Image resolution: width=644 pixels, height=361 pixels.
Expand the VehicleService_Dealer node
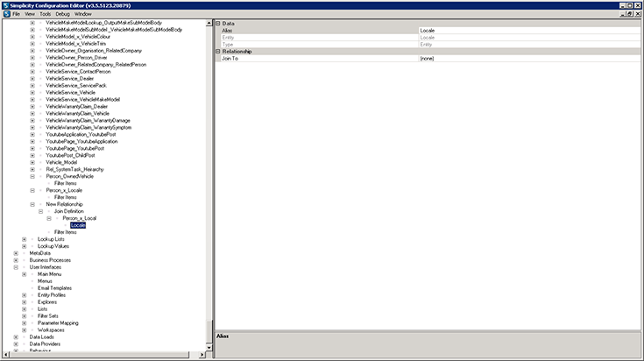point(32,79)
